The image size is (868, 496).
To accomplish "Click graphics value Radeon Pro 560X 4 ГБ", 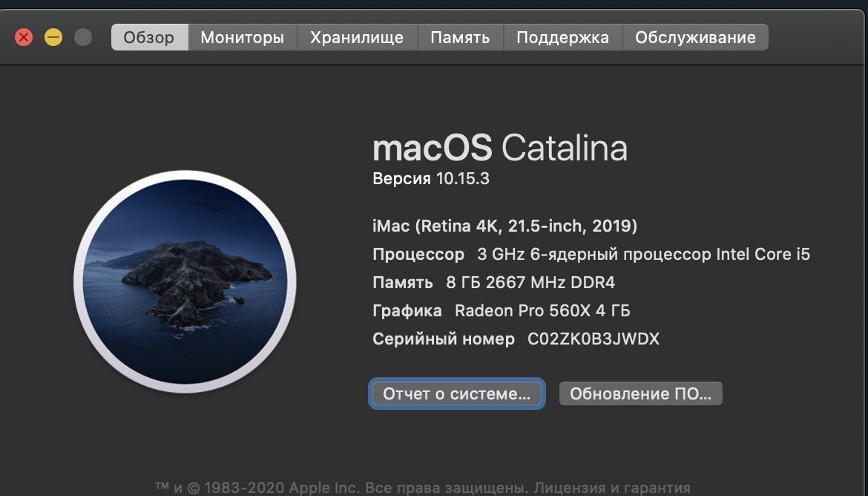I will (542, 310).
